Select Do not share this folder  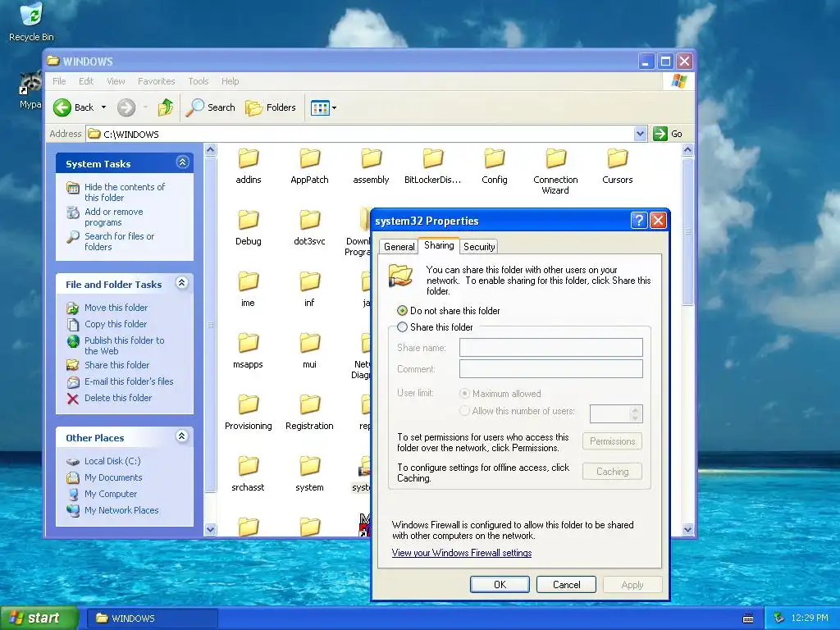(x=448, y=311)
